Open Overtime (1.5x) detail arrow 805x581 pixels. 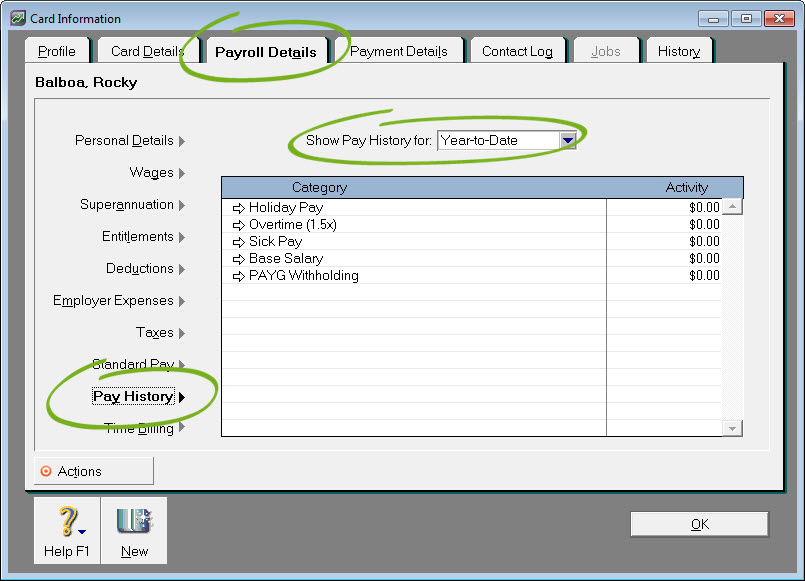(x=238, y=225)
